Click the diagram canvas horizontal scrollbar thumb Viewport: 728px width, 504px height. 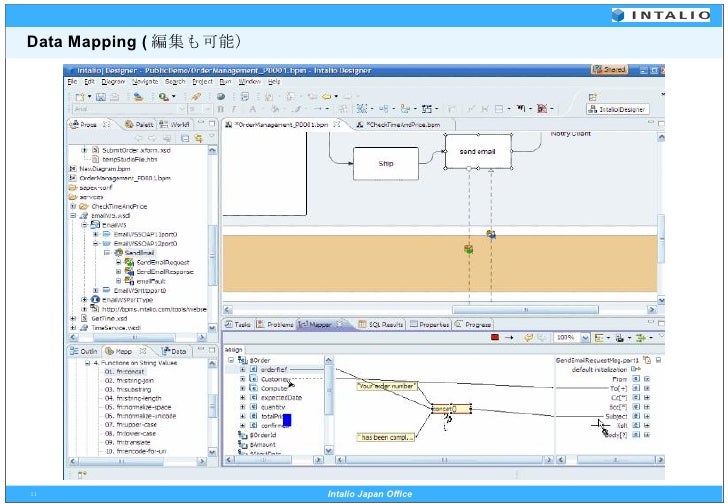(525, 309)
